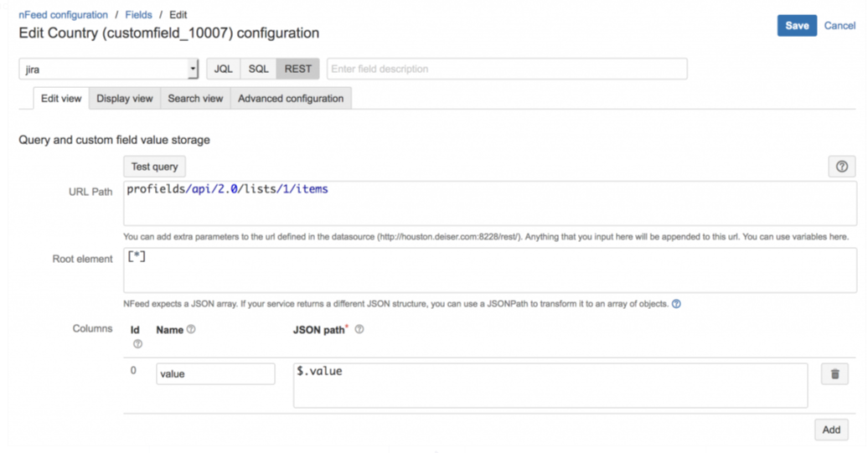Run the Test query button
868x453 pixels.
click(x=154, y=167)
